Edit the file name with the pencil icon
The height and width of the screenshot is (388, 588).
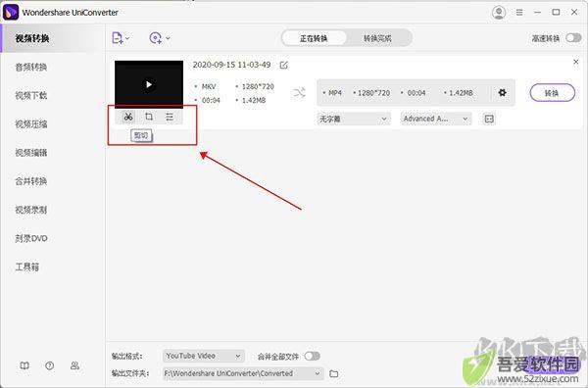click(x=284, y=66)
